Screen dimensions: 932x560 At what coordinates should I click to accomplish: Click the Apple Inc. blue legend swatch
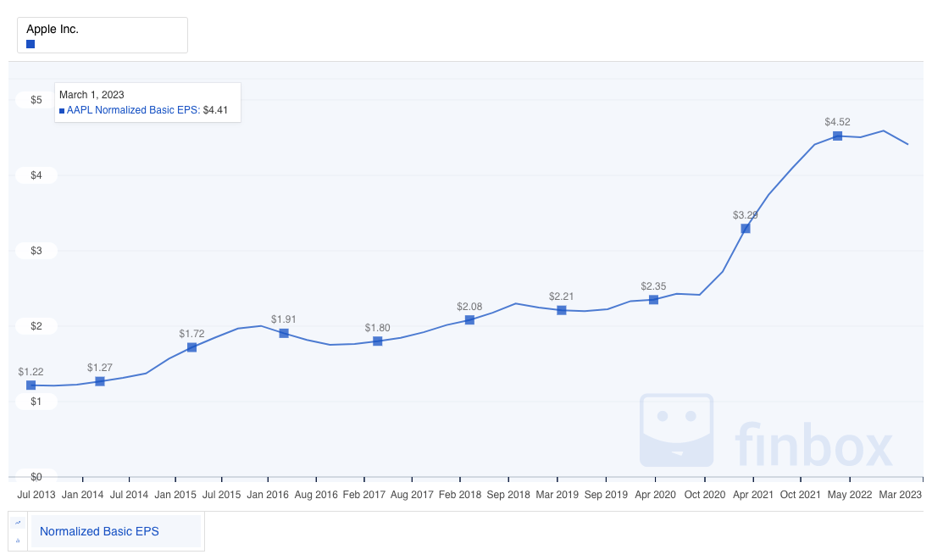tap(31, 44)
